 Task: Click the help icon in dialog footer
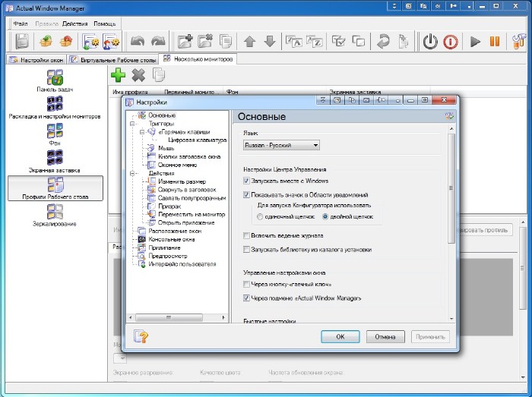click(141, 336)
